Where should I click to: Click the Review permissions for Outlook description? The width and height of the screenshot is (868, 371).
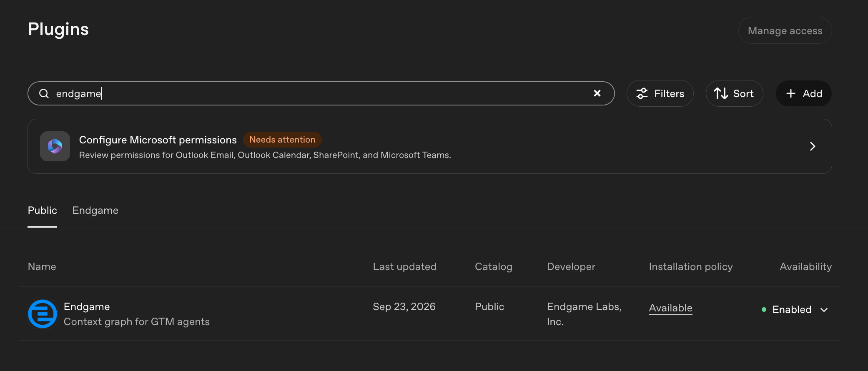(x=265, y=155)
